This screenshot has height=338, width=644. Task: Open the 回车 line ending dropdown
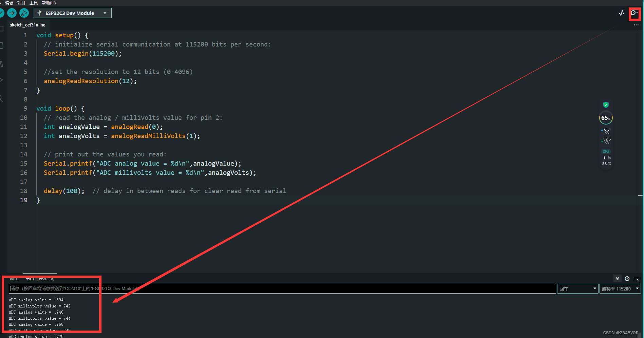pyautogui.click(x=577, y=289)
